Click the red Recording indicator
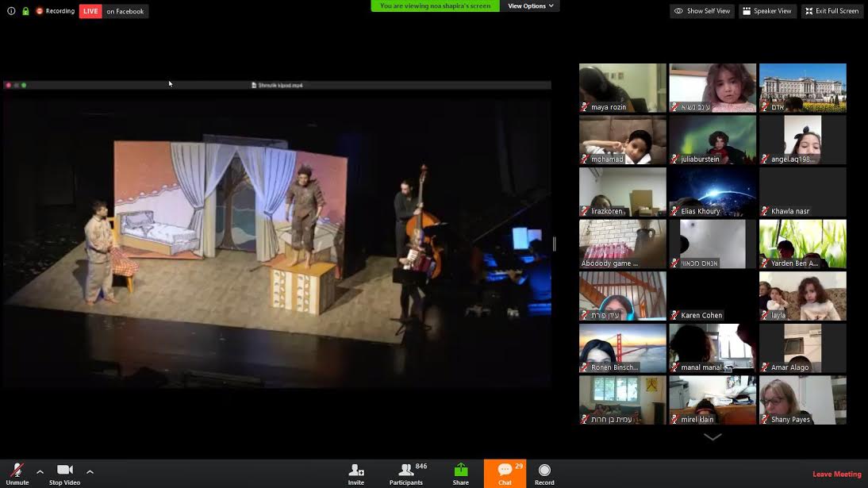This screenshot has height=488, width=868. pos(55,11)
